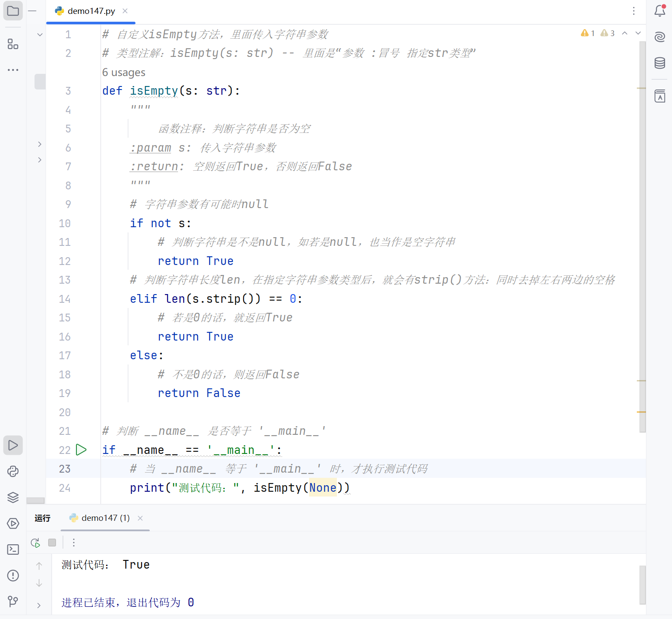The width and height of the screenshot is (672, 619).
Task: Click the :return docstring tag
Action: pyautogui.click(x=154, y=166)
